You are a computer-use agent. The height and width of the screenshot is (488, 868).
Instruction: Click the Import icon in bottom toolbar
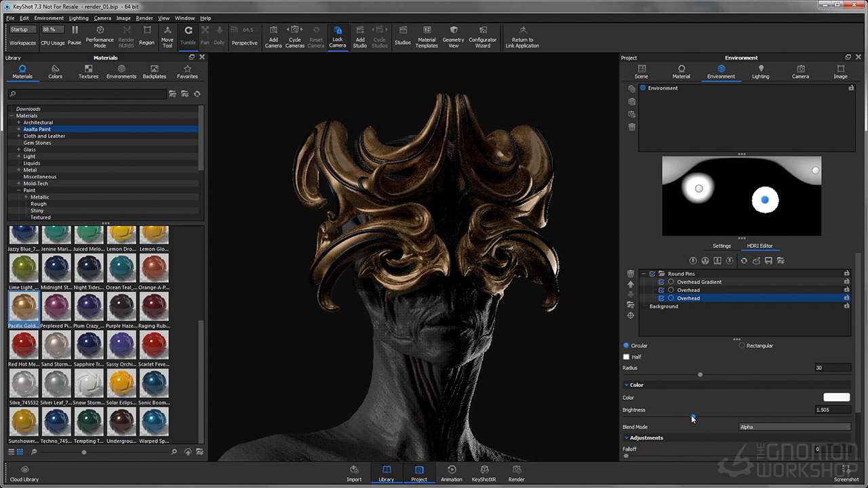pos(354,472)
